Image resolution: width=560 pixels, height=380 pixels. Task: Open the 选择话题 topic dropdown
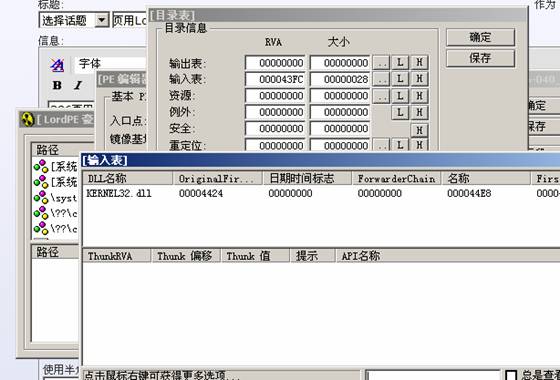click(x=101, y=20)
